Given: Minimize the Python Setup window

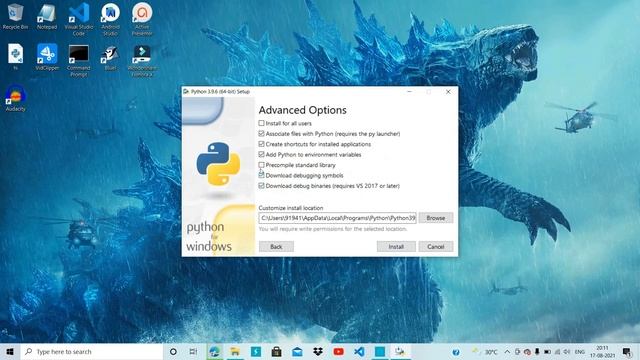Looking at the screenshot, I should point(409,92).
